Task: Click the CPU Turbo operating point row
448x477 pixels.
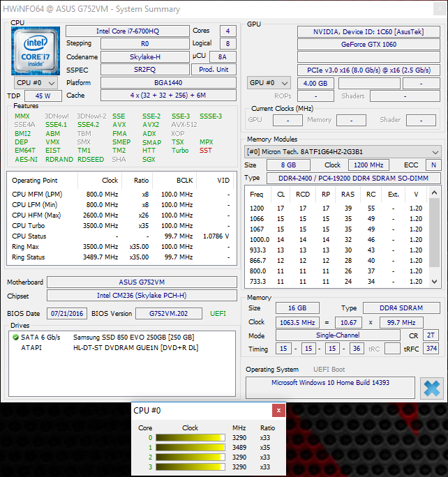Action: tap(121, 226)
